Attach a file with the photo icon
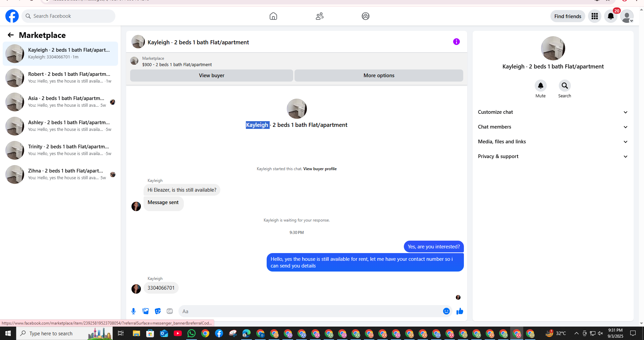644x340 pixels. click(146, 311)
